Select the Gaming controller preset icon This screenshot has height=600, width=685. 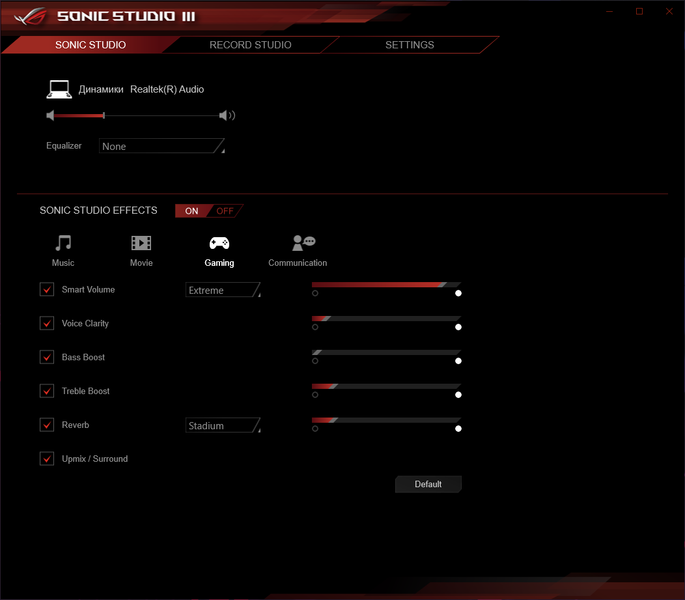coord(219,243)
